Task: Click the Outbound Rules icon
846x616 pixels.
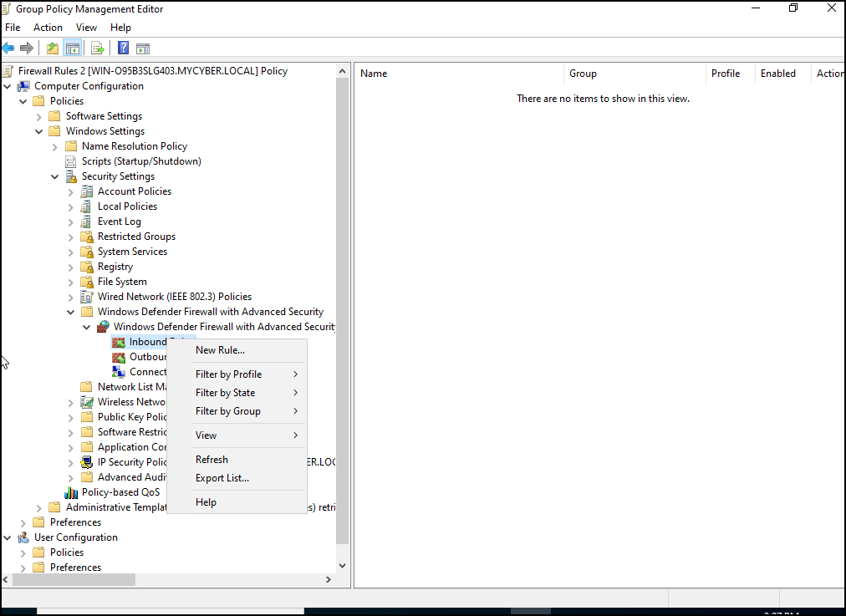Action: [x=119, y=357]
